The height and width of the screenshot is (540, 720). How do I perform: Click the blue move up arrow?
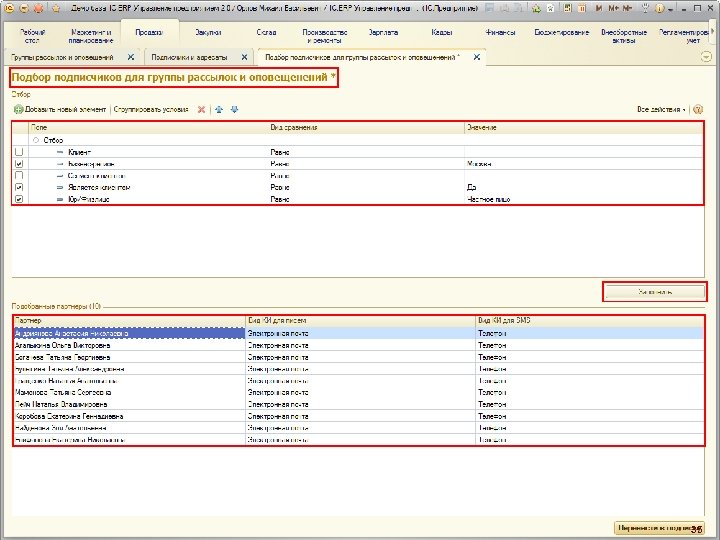click(x=219, y=108)
